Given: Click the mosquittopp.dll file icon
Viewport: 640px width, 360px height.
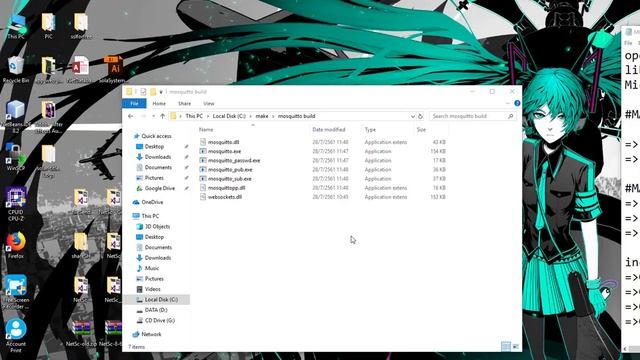Looking at the screenshot, I should coord(203,188).
